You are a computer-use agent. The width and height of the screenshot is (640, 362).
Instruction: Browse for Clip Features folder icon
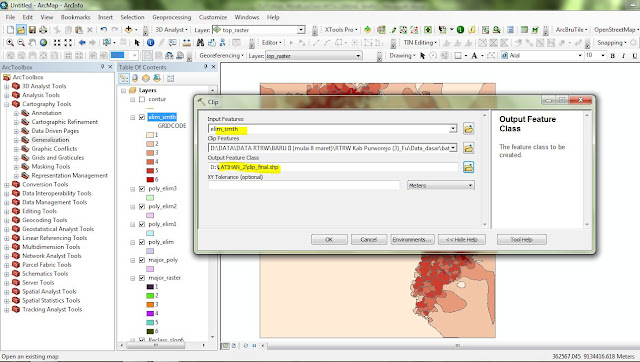[x=469, y=148]
